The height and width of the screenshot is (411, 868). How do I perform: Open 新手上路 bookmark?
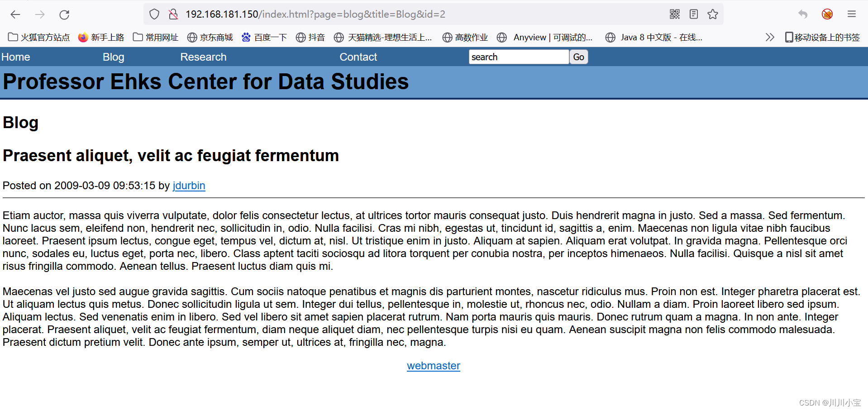pos(101,37)
